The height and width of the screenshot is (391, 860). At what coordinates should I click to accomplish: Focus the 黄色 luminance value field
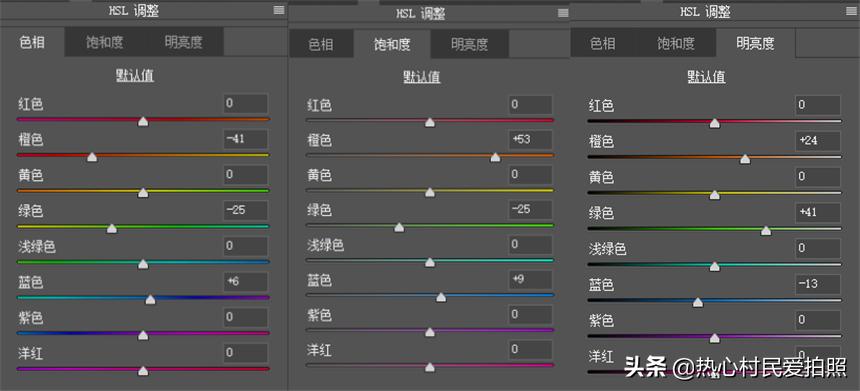click(x=818, y=177)
